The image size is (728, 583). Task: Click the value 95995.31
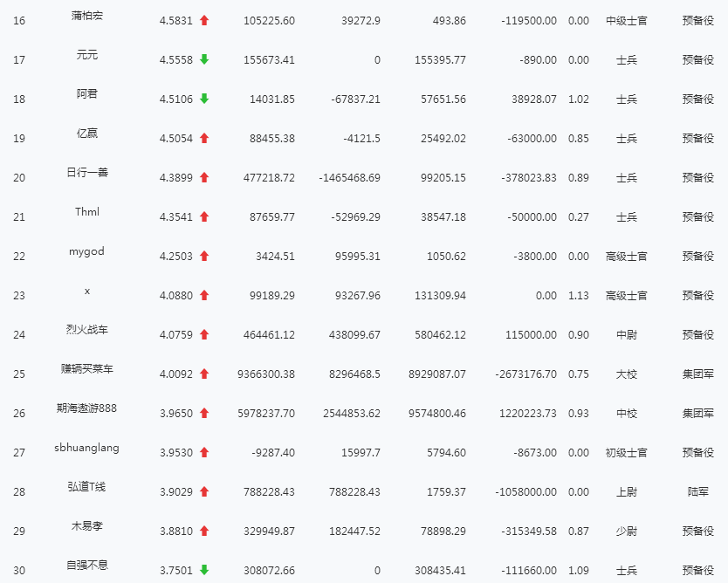[358, 257]
